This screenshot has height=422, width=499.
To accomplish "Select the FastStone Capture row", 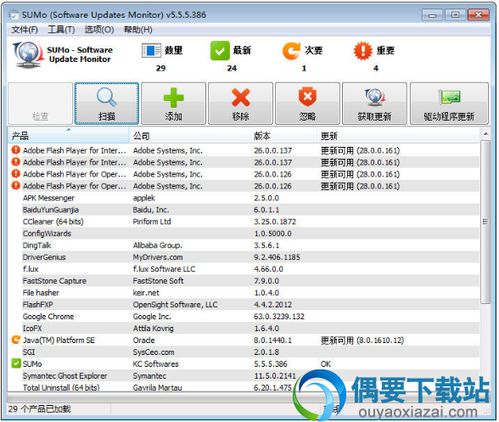I will pyautogui.click(x=244, y=281).
